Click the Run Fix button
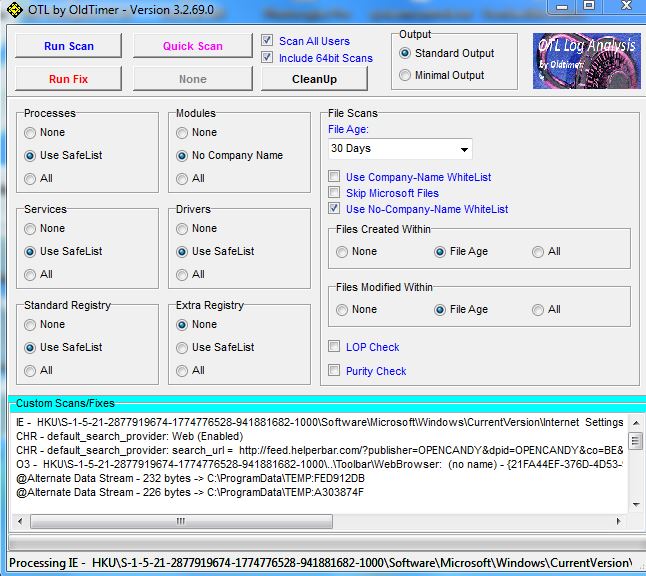646x576 pixels. tap(68, 79)
